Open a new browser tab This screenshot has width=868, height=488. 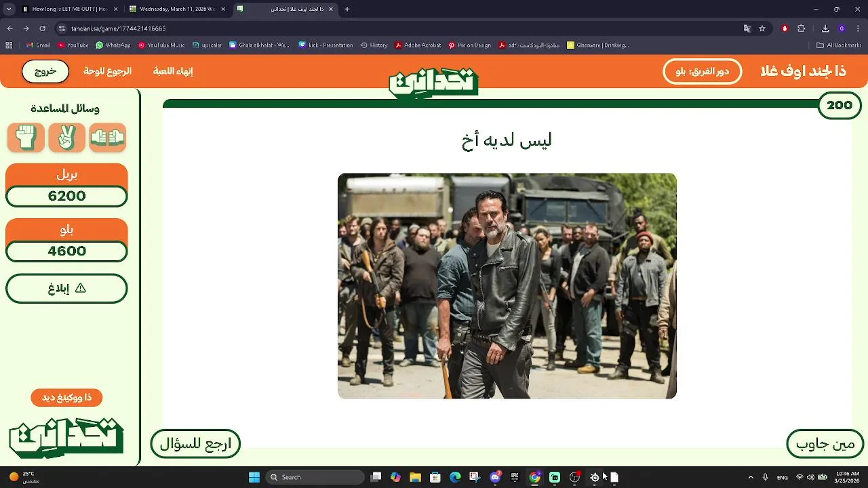pyautogui.click(x=347, y=9)
